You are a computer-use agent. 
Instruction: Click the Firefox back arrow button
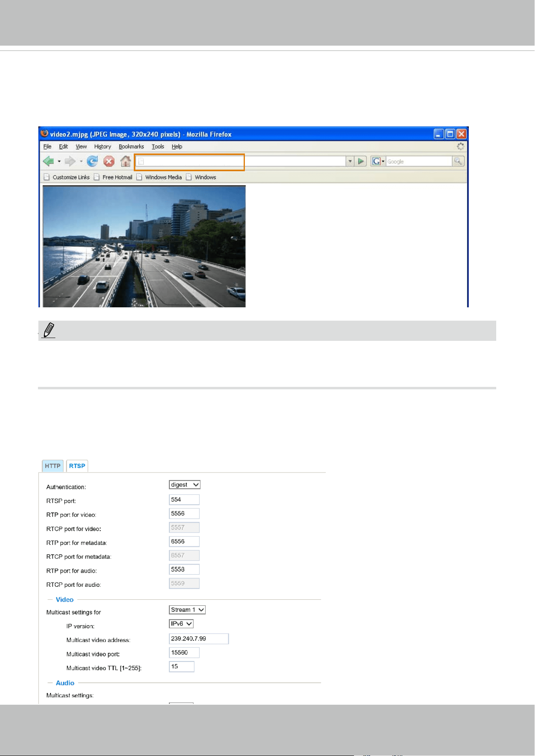coord(48,162)
